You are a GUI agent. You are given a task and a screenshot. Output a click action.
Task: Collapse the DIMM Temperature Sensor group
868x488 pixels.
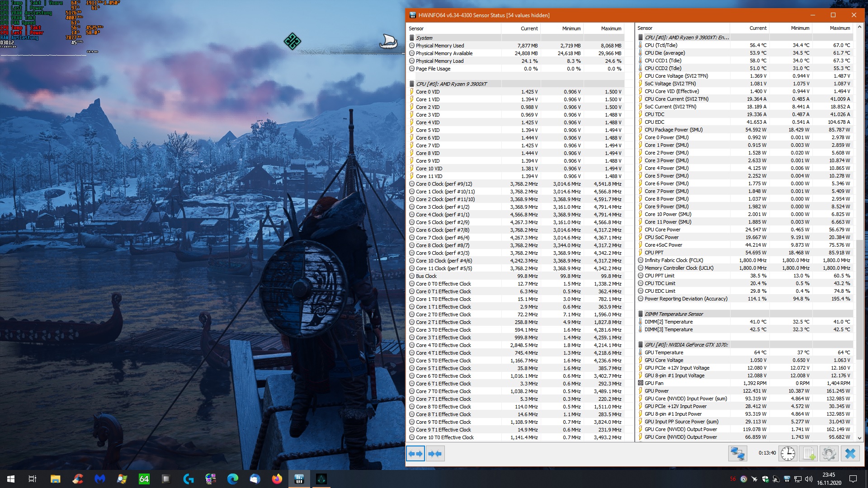point(674,314)
